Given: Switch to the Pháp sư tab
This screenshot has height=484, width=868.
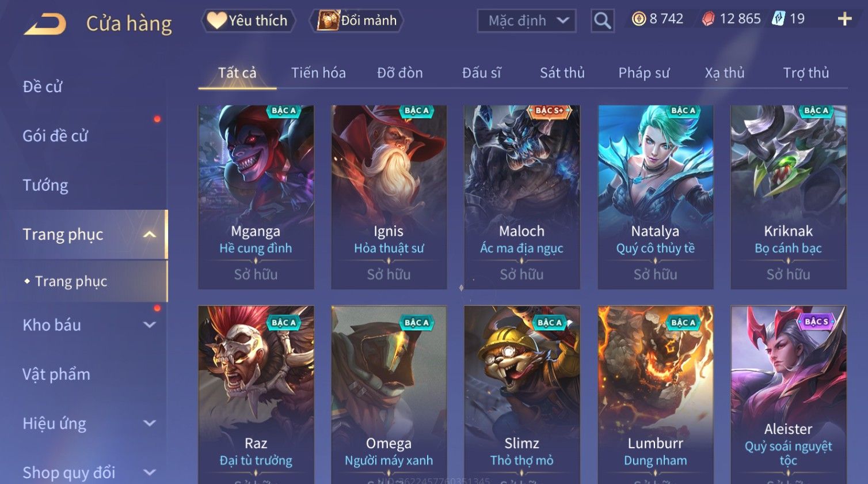Looking at the screenshot, I should (644, 73).
